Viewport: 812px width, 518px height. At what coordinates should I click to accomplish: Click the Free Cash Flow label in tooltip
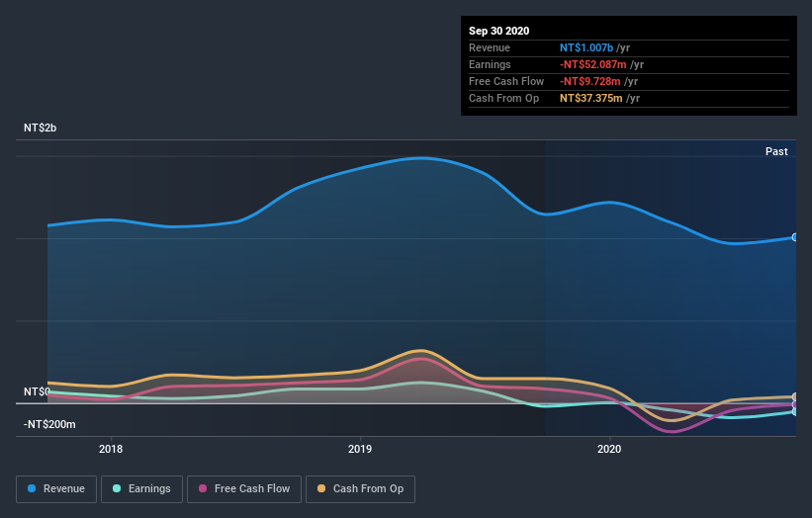pos(506,81)
